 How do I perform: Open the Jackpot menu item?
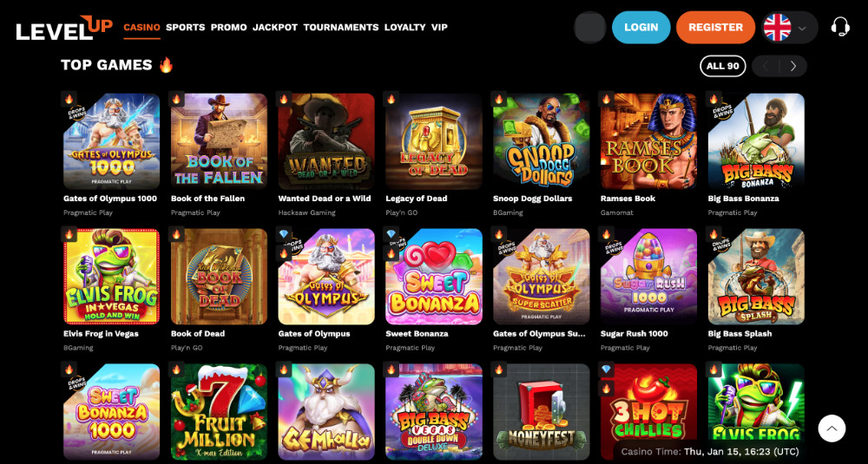[275, 27]
